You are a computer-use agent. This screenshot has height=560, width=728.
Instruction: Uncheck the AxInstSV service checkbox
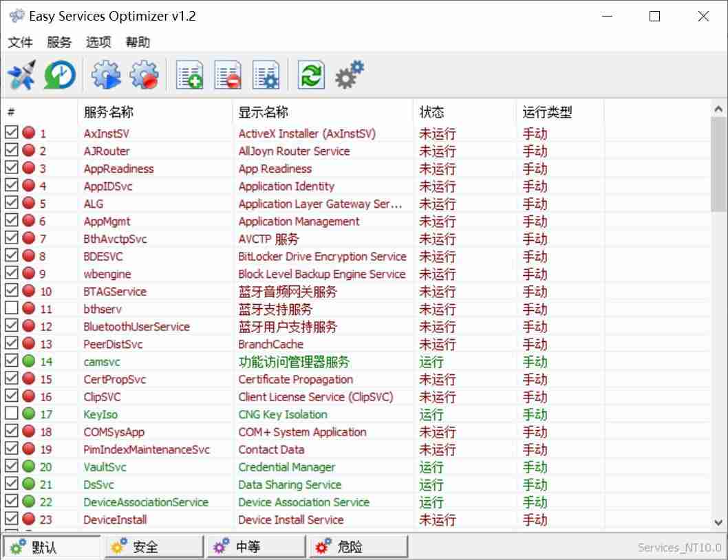(x=12, y=132)
